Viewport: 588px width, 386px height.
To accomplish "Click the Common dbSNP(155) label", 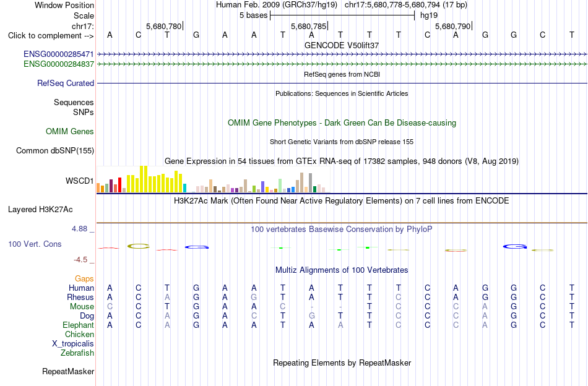I will pyautogui.click(x=54, y=151).
